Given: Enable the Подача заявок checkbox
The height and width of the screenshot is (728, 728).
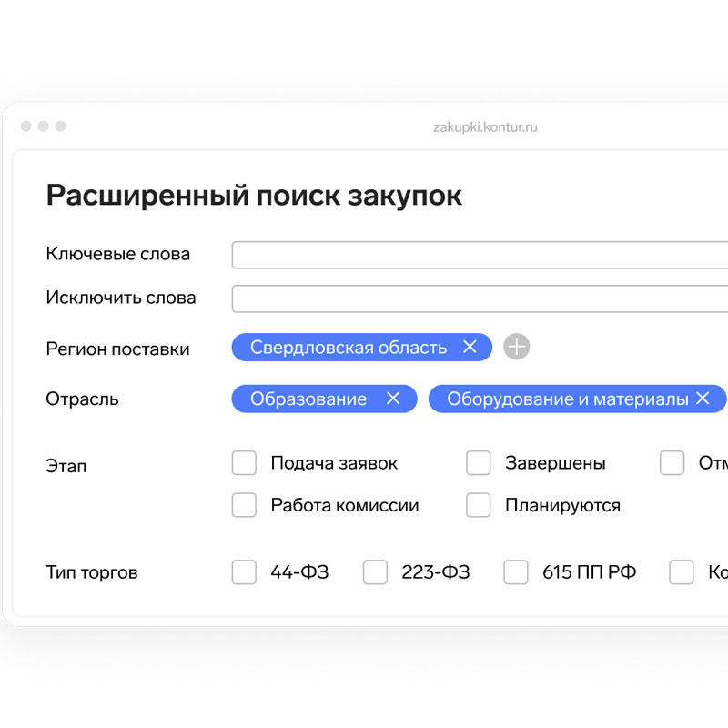Looking at the screenshot, I should [244, 463].
